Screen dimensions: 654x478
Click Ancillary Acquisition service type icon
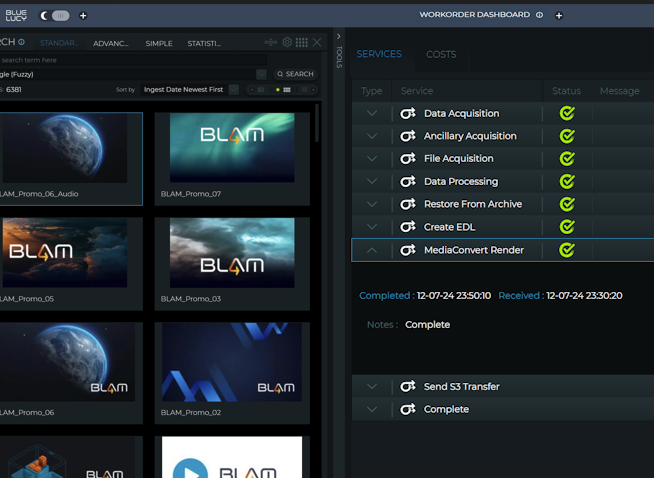tap(408, 136)
